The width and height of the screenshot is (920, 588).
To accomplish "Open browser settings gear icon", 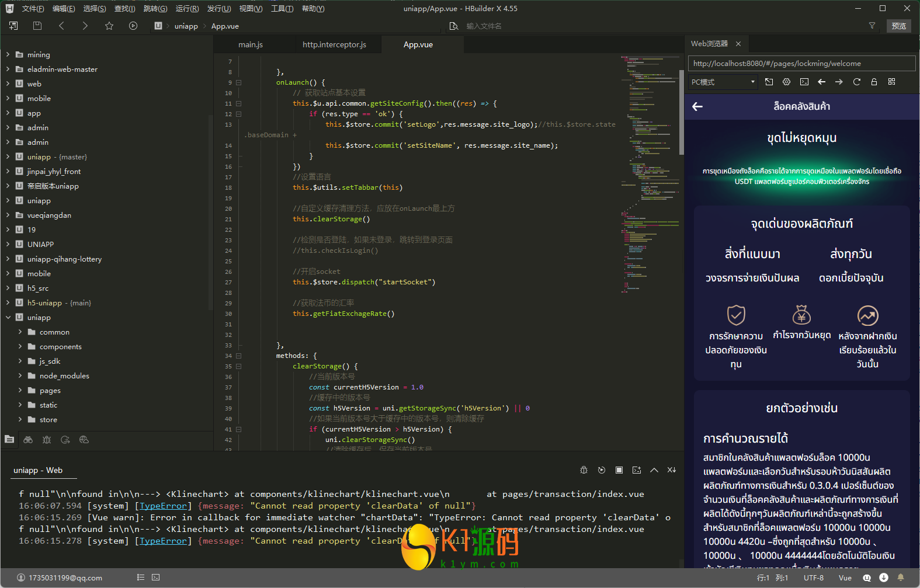I will [787, 82].
